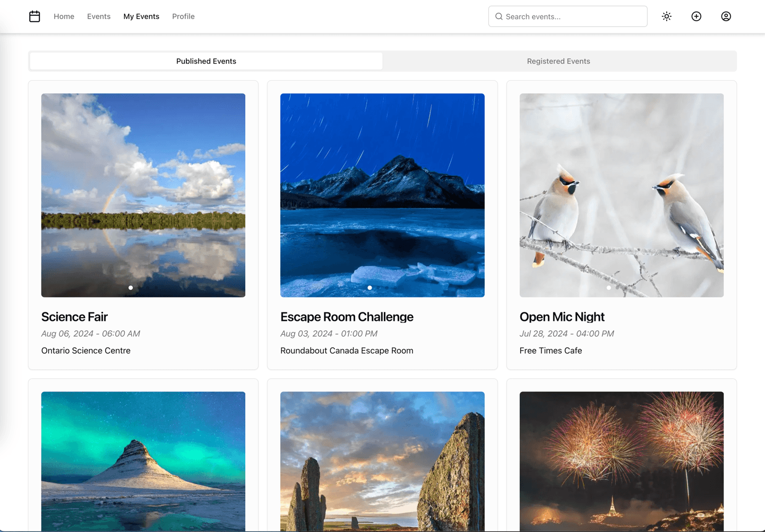This screenshot has width=765, height=532.
Task: Open the Escape Room Challenge mountain photo
Action: [x=382, y=195]
